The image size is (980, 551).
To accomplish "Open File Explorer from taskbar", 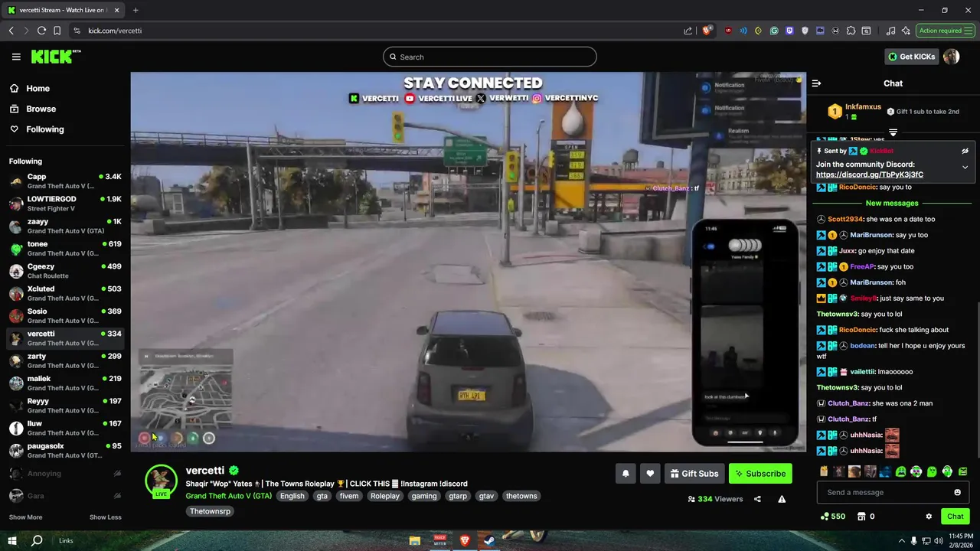I will click(415, 541).
